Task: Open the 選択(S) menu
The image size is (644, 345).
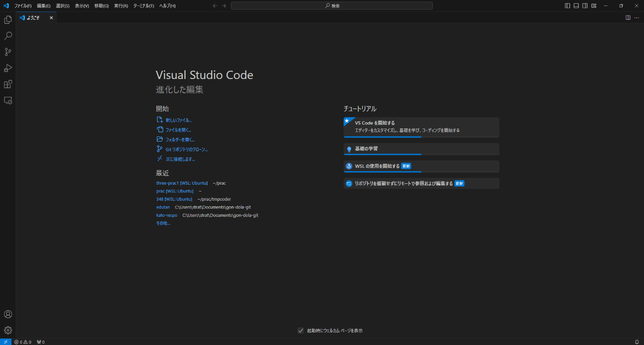Action: 63,6
